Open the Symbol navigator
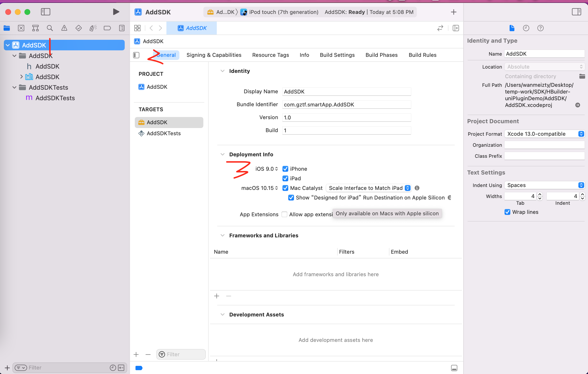 tap(35, 28)
